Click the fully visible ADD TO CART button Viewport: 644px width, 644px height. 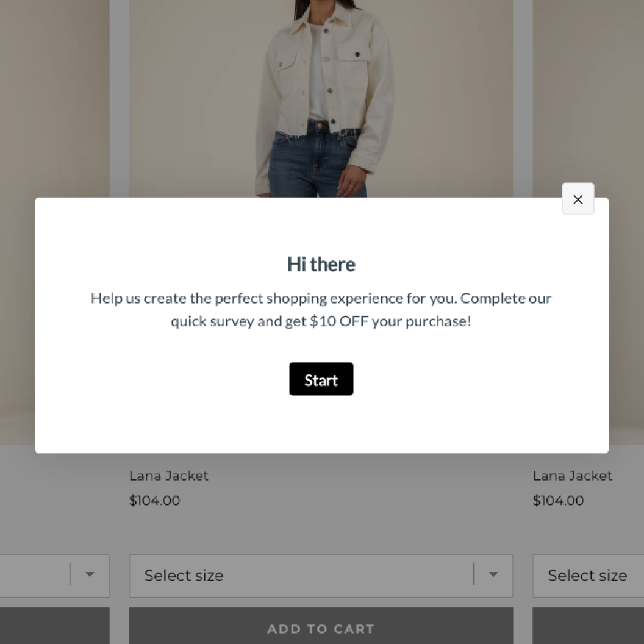click(x=321, y=628)
